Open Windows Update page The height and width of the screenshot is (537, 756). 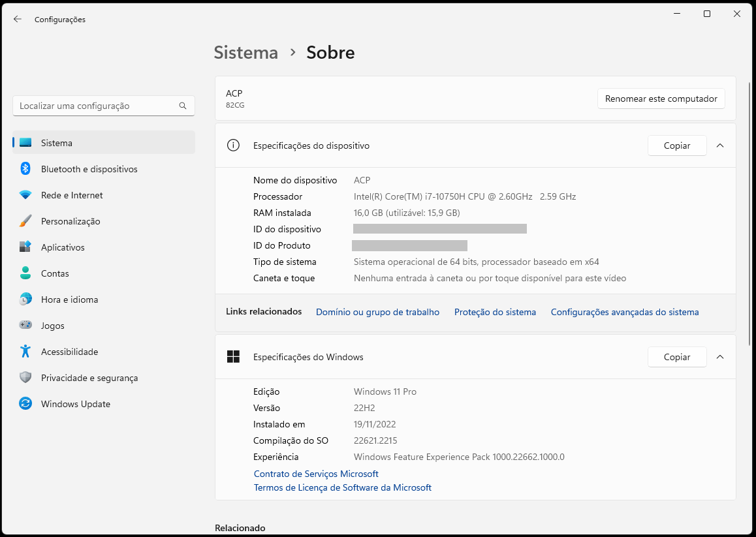(104, 404)
